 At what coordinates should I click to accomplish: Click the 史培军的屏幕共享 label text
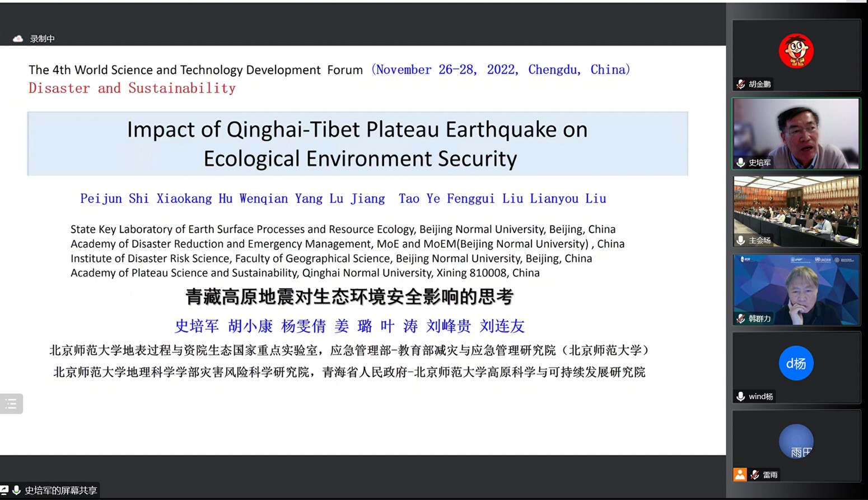pos(60,490)
